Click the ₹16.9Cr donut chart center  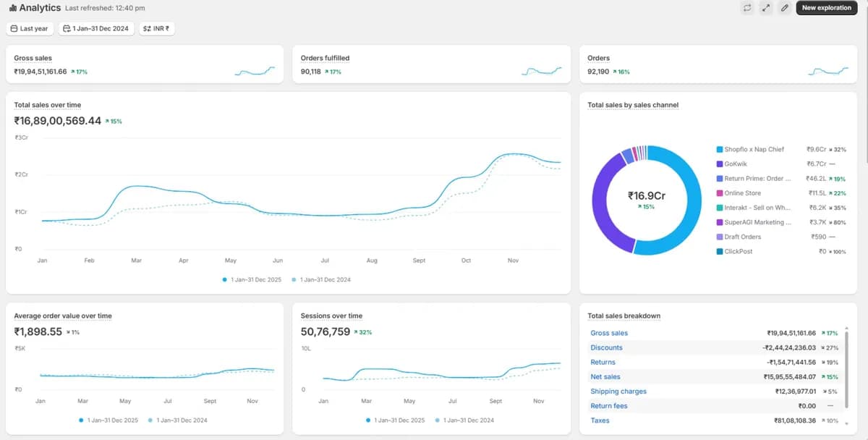click(647, 196)
